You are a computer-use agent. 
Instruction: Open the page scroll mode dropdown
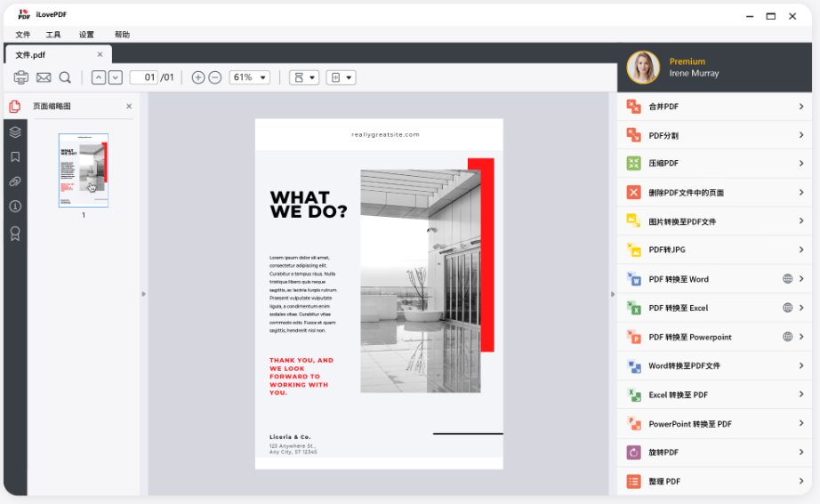tap(304, 77)
